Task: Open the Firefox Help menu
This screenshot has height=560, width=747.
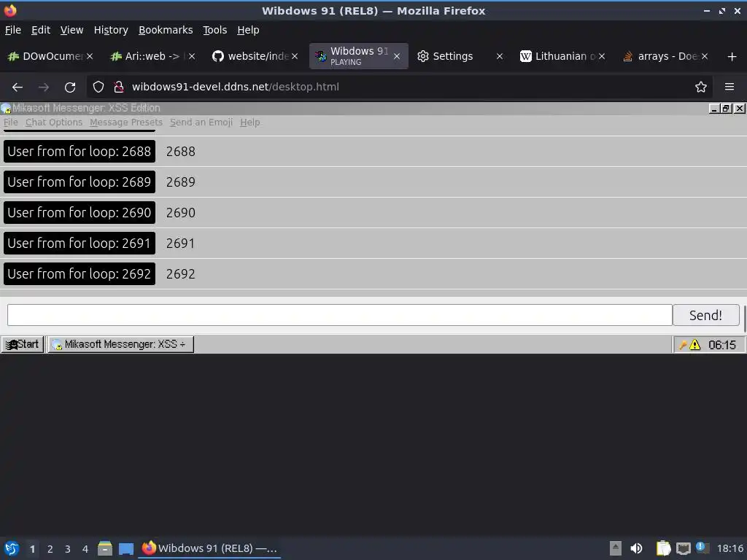Action: point(248,30)
